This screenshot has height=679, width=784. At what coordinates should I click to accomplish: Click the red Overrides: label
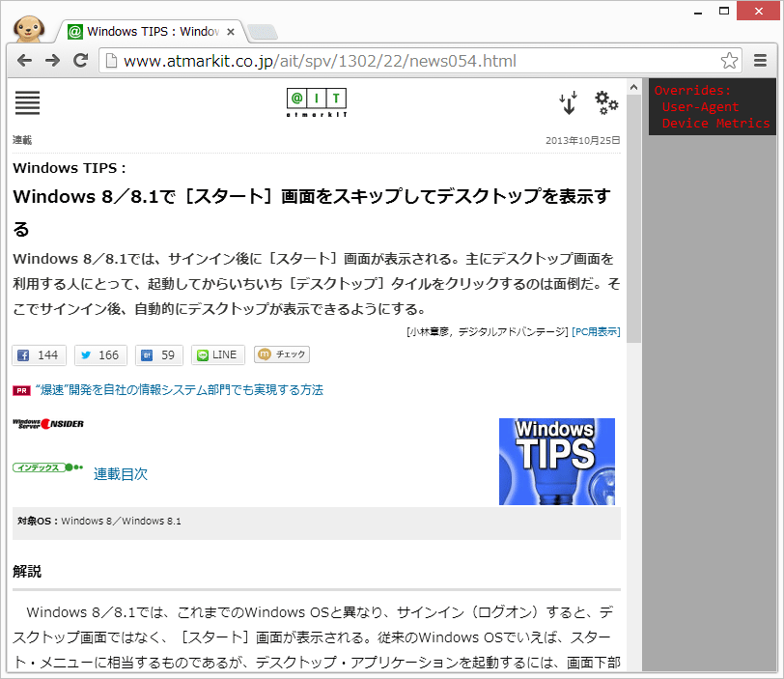(692, 91)
